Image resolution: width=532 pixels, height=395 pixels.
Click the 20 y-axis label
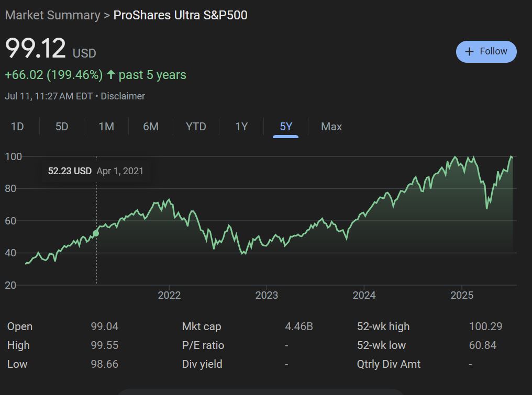(10, 285)
